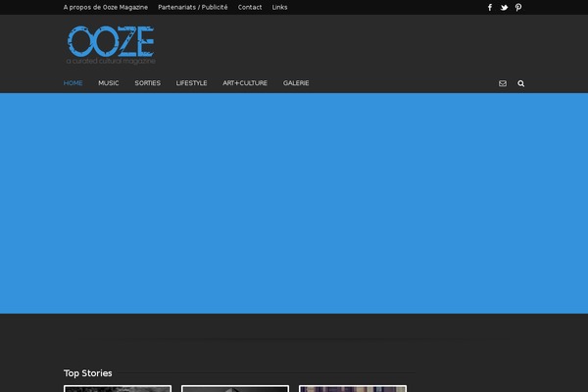
Task: Click the Top Stories heading
Action: coord(88,372)
